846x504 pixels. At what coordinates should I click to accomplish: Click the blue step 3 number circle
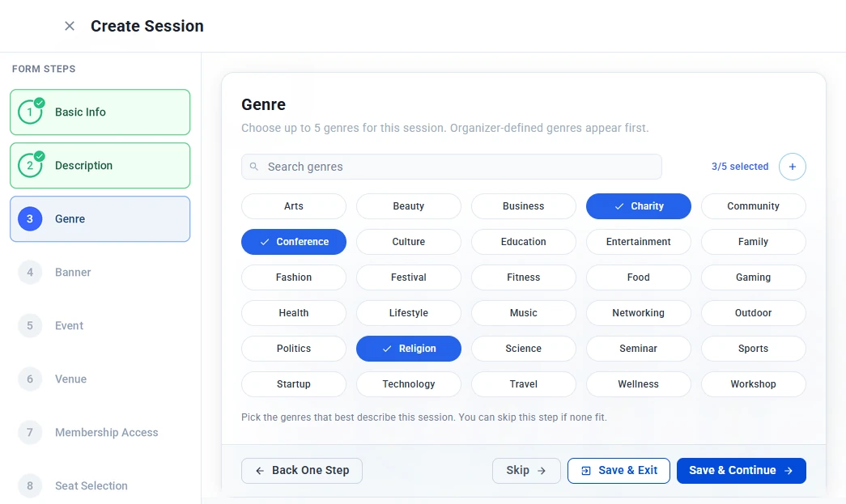[x=30, y=219]
